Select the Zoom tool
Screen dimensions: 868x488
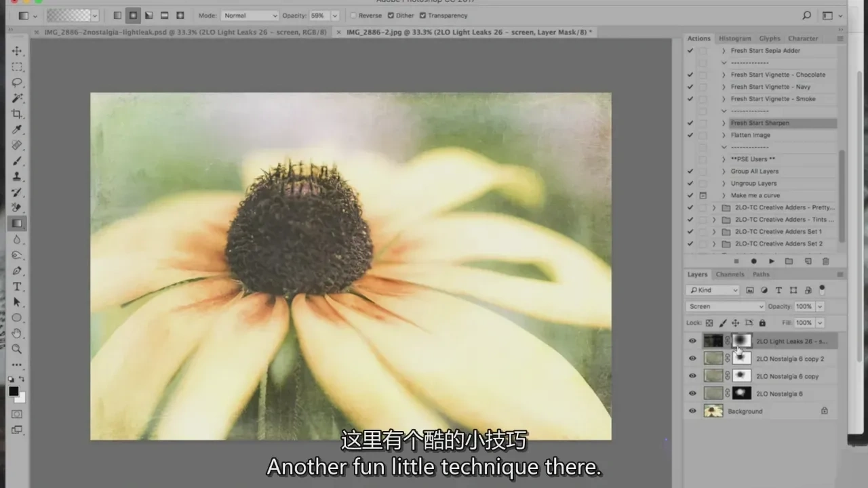(17, 349)
